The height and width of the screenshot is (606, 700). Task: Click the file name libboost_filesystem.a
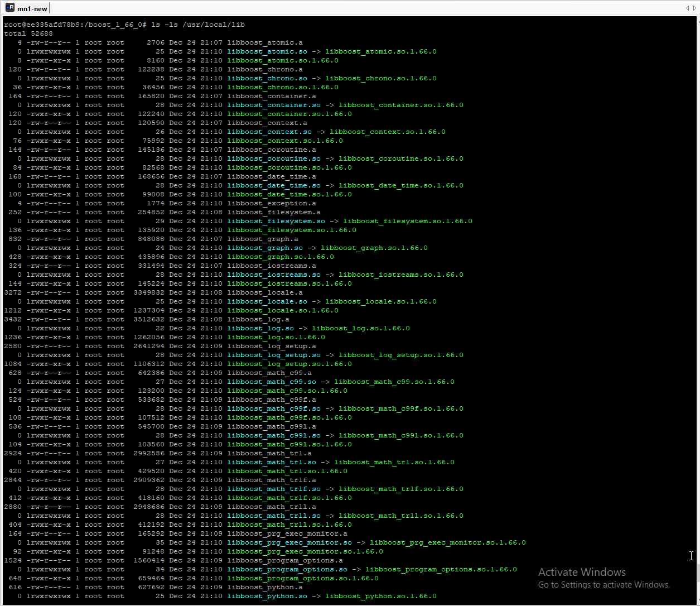(x=274, y=212)
